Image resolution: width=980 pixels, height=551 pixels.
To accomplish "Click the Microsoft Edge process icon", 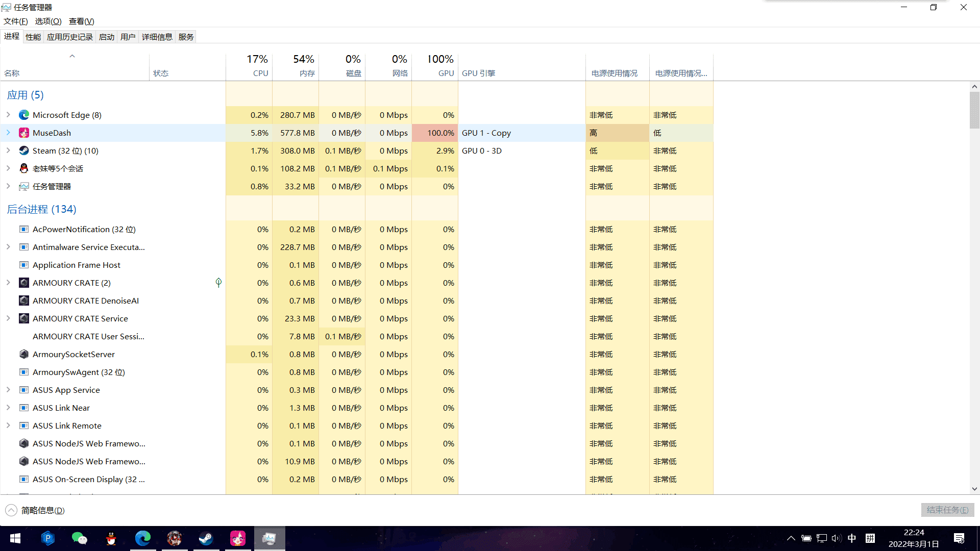I will click(x=24, y=115).
